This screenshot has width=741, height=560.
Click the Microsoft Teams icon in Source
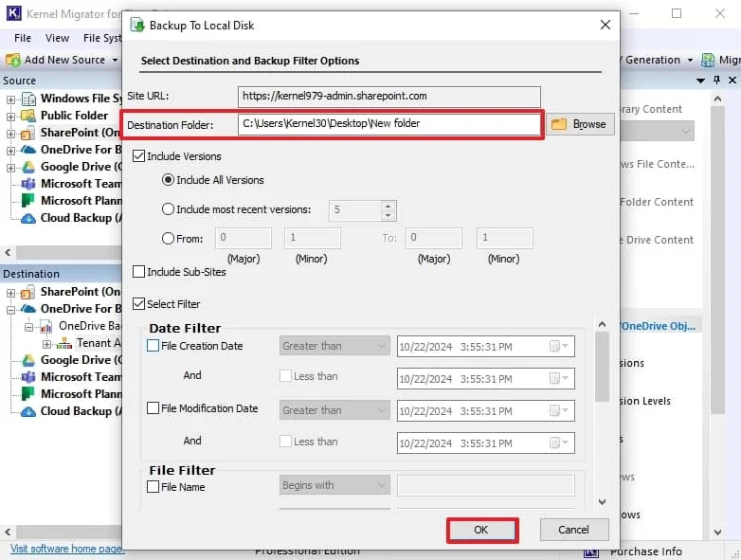click(28, 184)
